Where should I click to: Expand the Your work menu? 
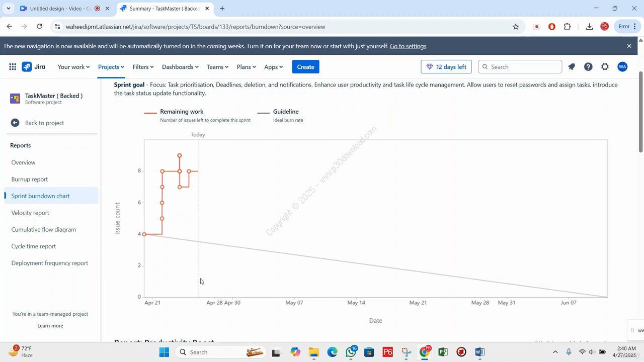click(73, 67)
